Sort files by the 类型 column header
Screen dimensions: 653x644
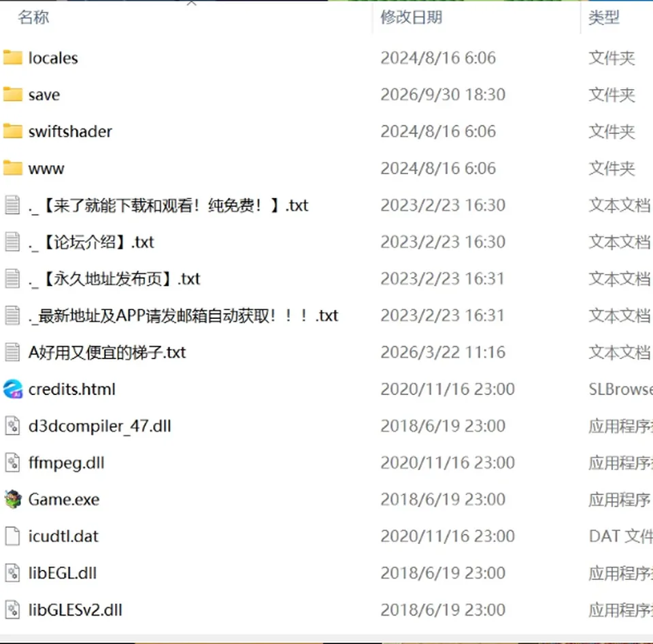pyautogui.click(x=604, y=18)
